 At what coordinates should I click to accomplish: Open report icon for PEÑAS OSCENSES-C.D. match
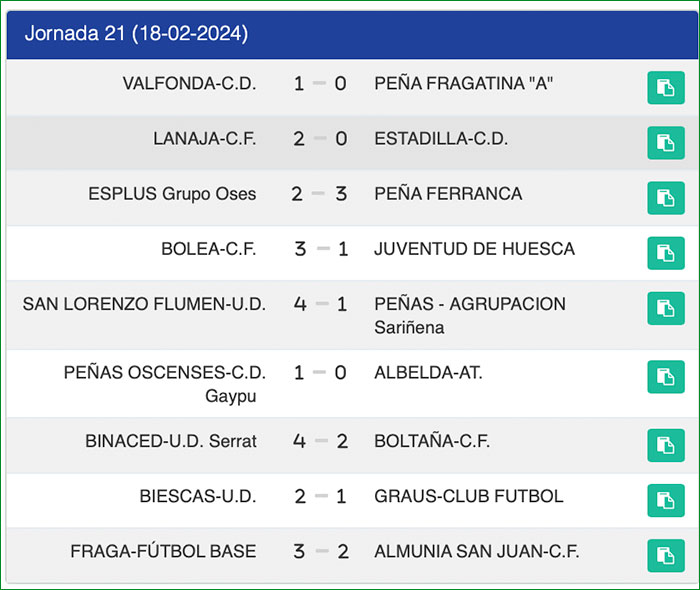coord(665,377)
